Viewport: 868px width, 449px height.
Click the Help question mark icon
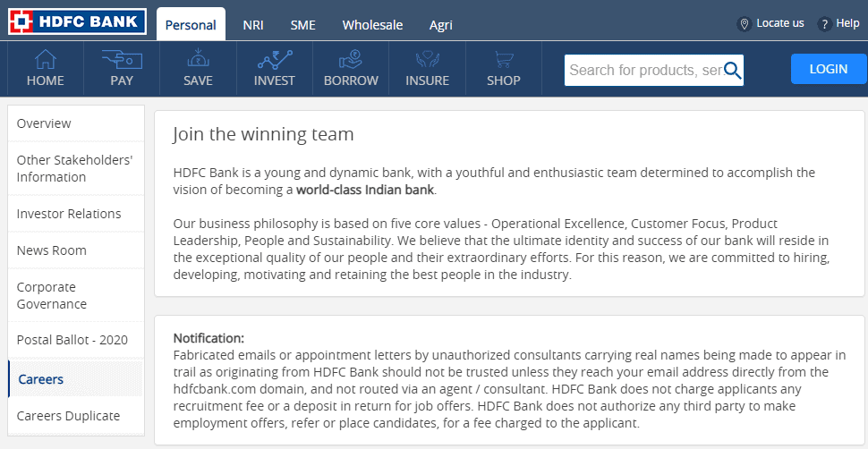pyautogui.click(x=825, y=24)
